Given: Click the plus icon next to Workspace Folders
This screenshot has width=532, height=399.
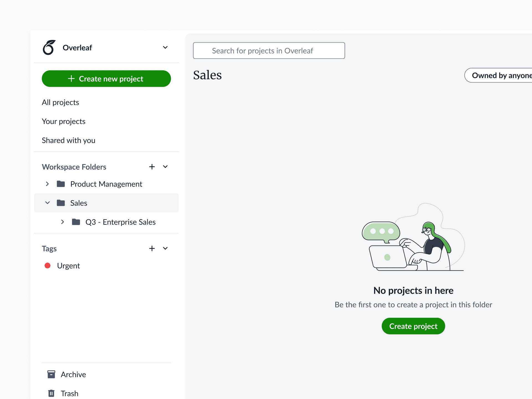Looking at the screenshot, I should [x=152, y=167].
